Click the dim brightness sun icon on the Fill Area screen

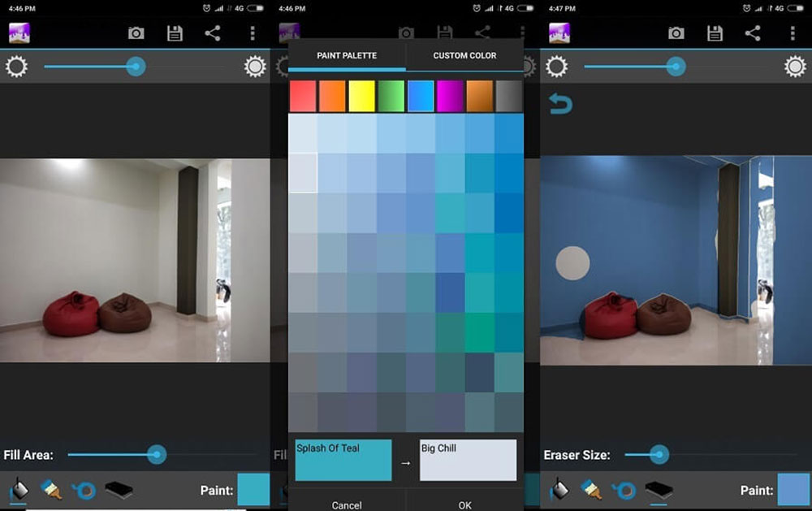(x=16, y=67)
